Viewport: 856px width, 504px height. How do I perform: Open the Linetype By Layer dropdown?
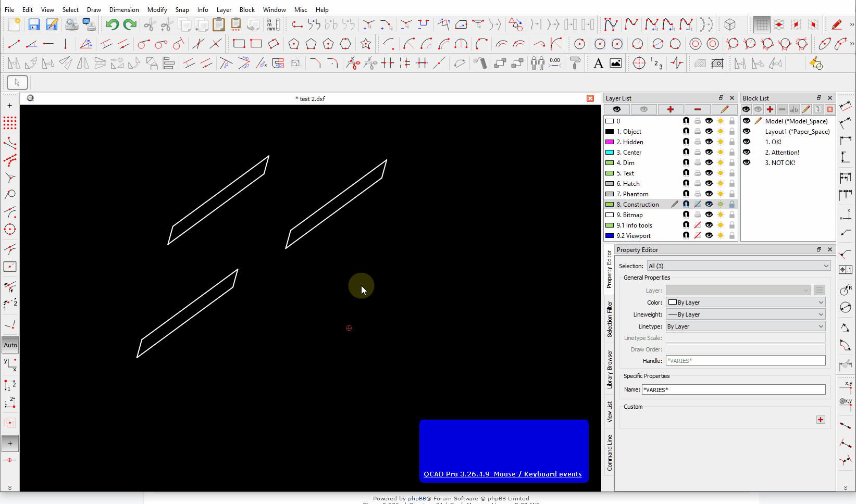(x=746, y=326)
